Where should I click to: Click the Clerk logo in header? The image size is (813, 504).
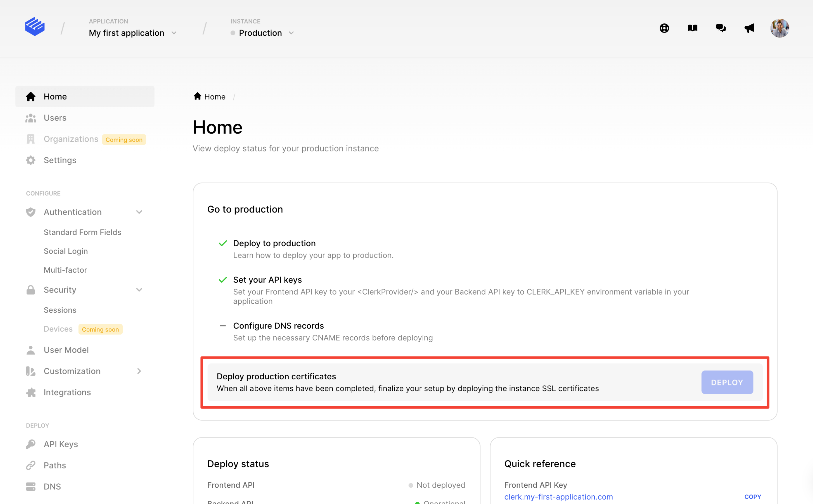point(35,27)
